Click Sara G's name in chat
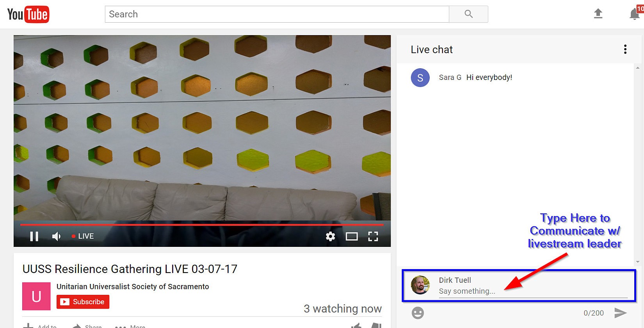Screen dimensions: 644x328 [x=450, y=77]
